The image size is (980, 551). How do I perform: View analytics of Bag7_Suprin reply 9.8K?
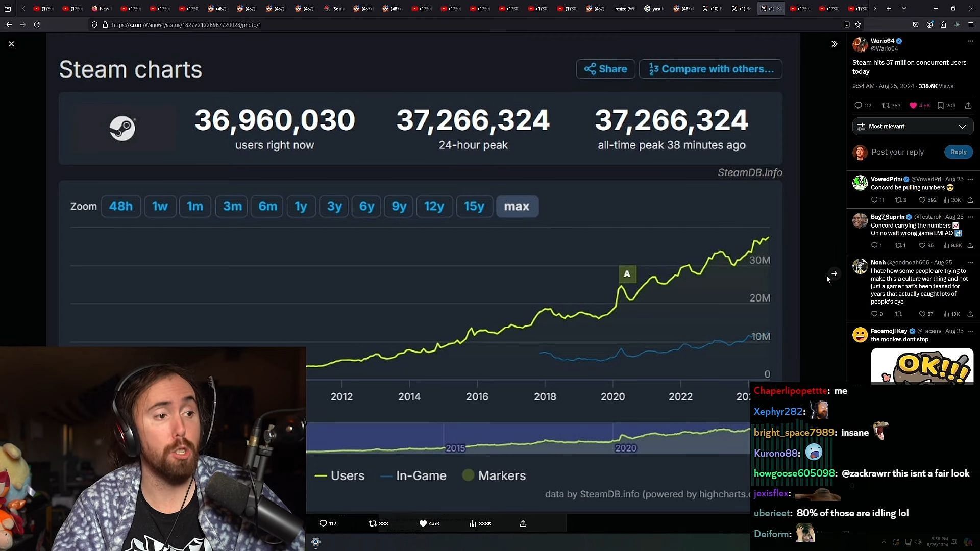pos(952,246)
